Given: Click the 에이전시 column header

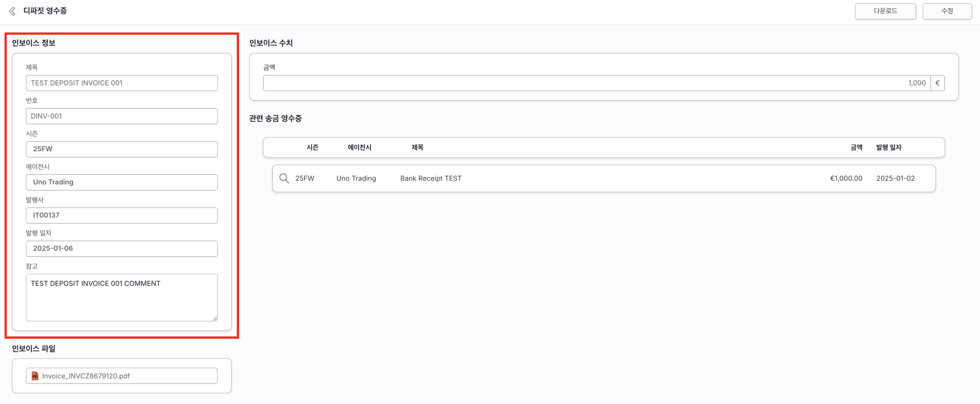Looking at the screenshot, I should (x=359, y=147).
